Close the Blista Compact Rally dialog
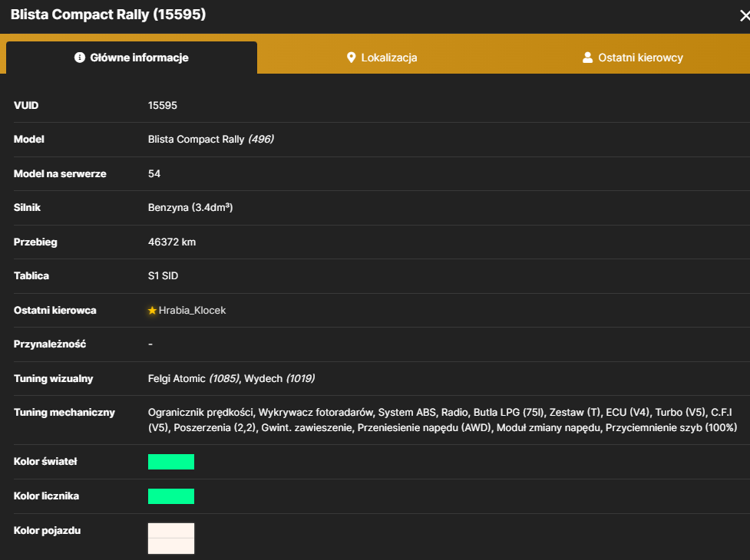The height and width of the screenshot is (560, 750). [745, 16]
